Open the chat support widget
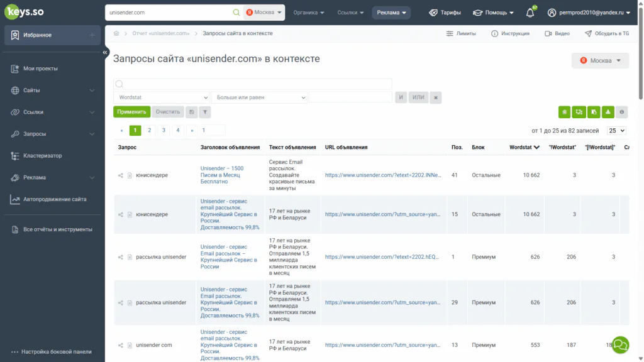The image size is (644, 362). 620,345
